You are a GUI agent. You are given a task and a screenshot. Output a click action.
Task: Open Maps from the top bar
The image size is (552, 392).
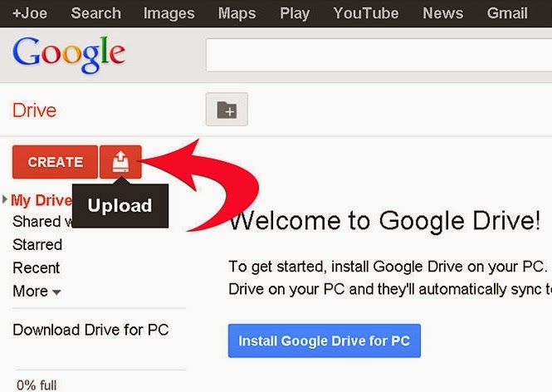click(x=237, y=13)
